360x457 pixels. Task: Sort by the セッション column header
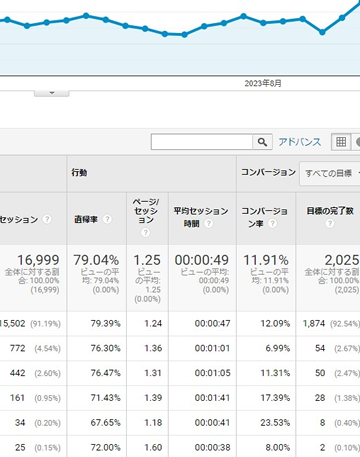[x=19, y=219]
